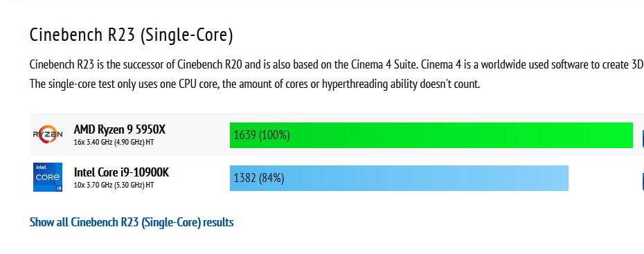
Task: Select the 1639 (100%) score label
Action: (x=262, y=135)
